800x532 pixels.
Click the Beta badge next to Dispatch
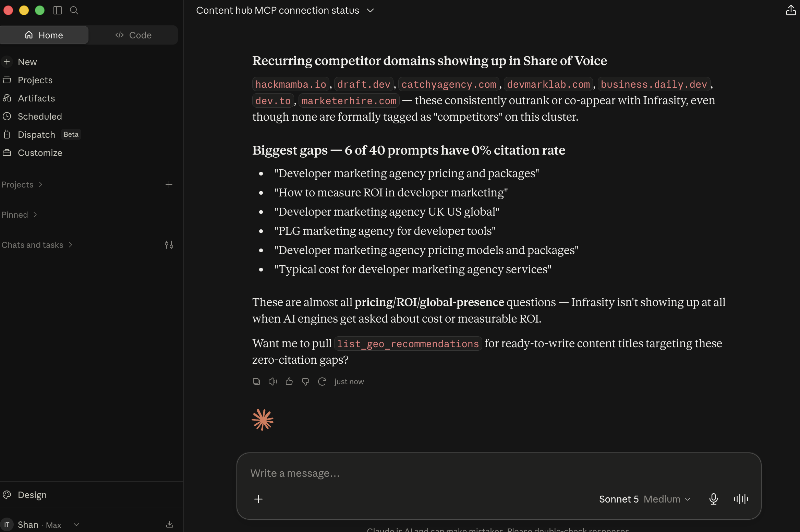click(x=71, y=134)
